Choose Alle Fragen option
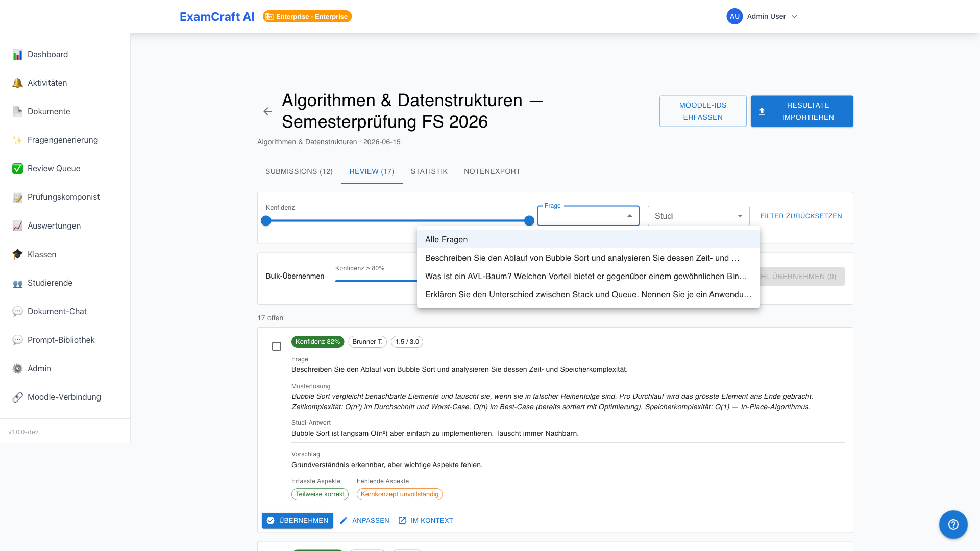Viewport: 980px width, 551px height. 588,239
